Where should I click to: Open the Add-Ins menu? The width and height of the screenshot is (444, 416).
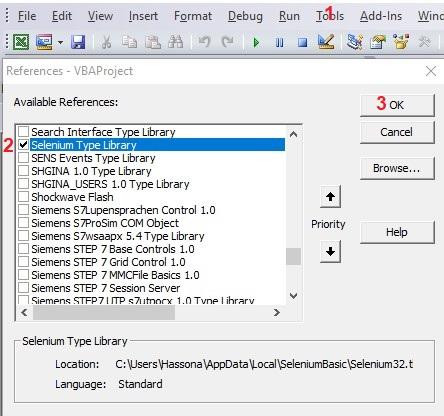click(x=381, y=16)
